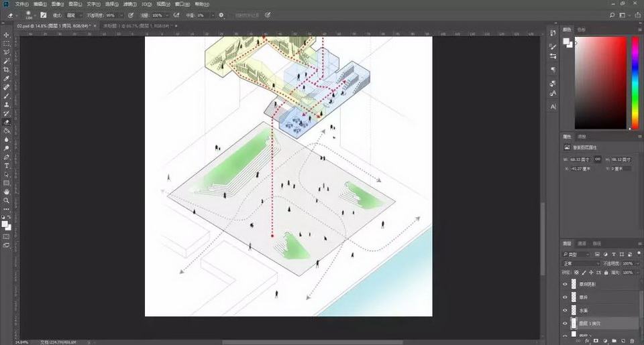Click the link width-height chain button
Image resolution: width=644 pixels, height=345 pixels.
(x=598, y=160)
